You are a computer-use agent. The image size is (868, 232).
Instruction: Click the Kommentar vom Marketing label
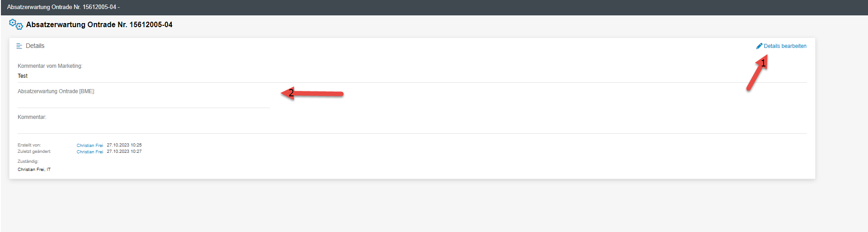[x=50, y=66]
